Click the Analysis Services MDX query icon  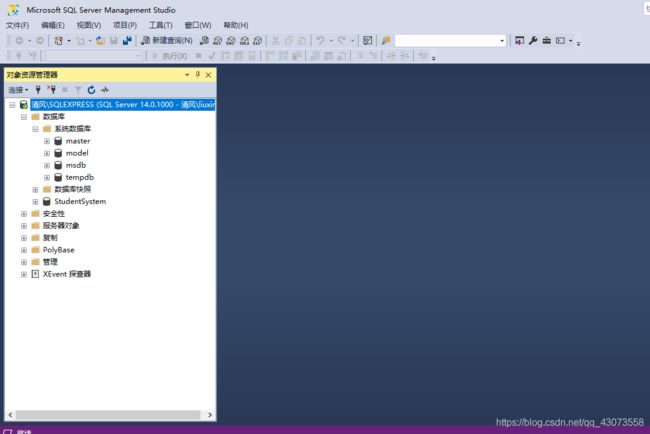coord(218,40)
